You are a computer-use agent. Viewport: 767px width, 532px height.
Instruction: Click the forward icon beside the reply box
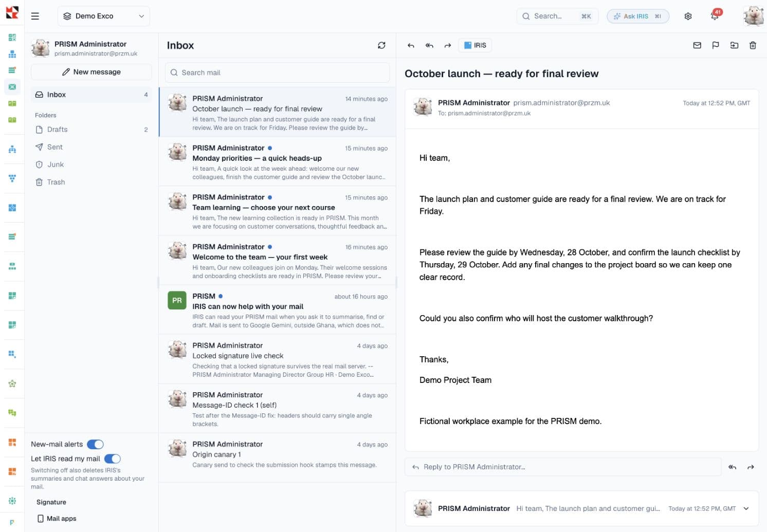coord(751,467)
